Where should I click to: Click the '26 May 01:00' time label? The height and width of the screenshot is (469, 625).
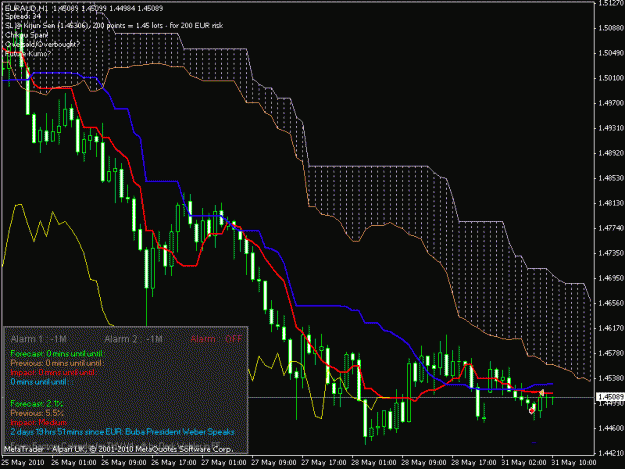coord(74,463)
